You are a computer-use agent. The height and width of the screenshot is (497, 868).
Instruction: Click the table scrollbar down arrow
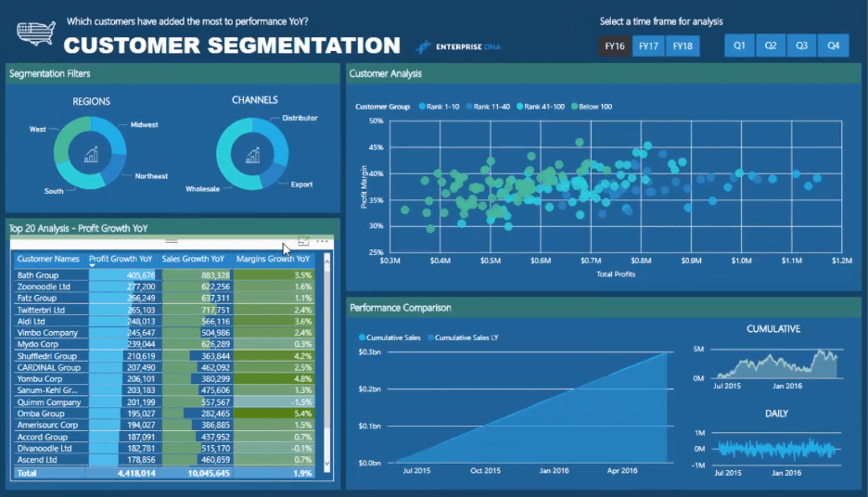pyautogui.click(x=327, y=465)
